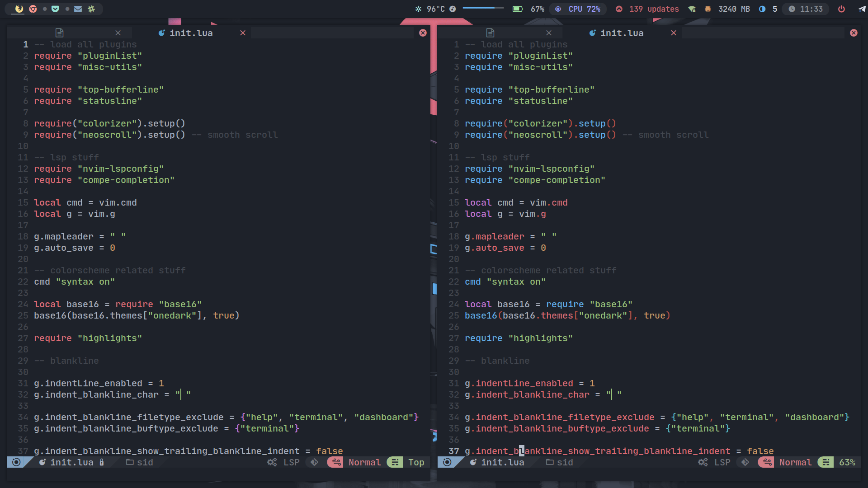Click the Pocket icon in top bar
The image size is (868, 488).
pyautogui.click(x=55, y=9)
